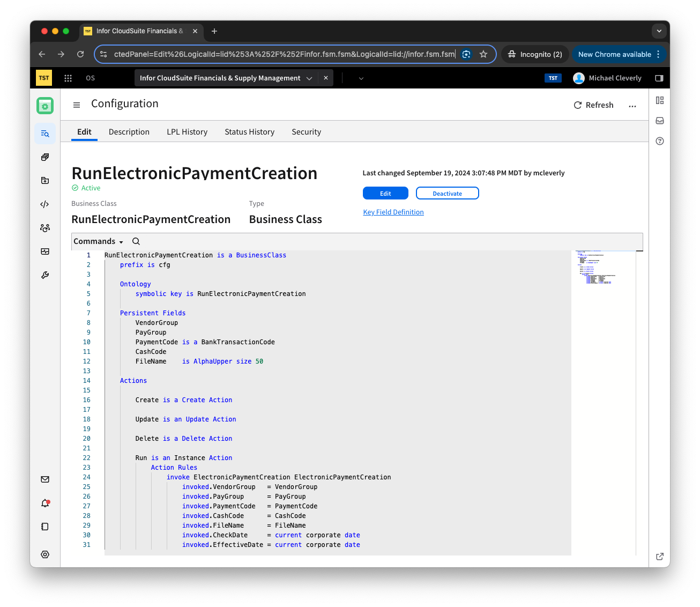The width and height of the screenshot is (700, 607).
Task: Open the more options ellipsis
Action: coord(632,106)
